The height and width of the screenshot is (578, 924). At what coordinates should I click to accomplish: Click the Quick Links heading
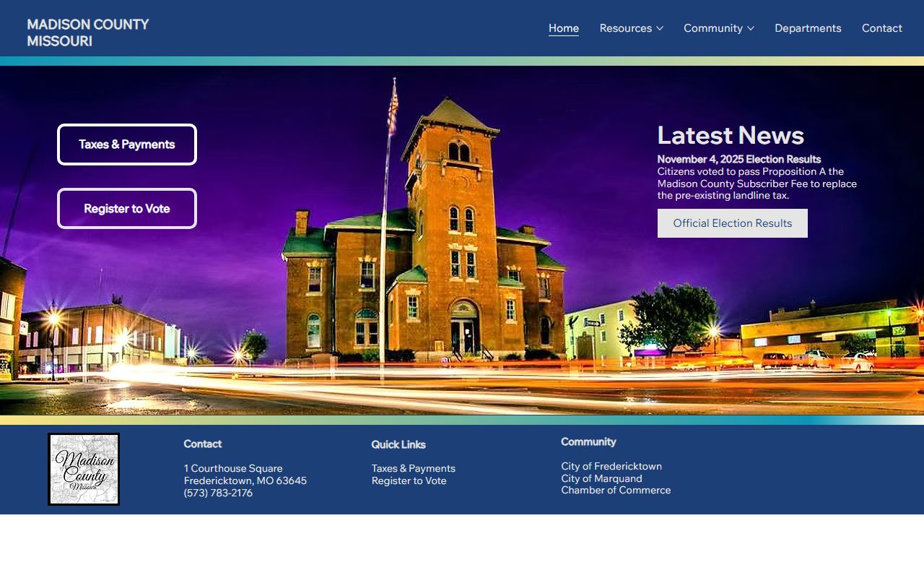398,445
